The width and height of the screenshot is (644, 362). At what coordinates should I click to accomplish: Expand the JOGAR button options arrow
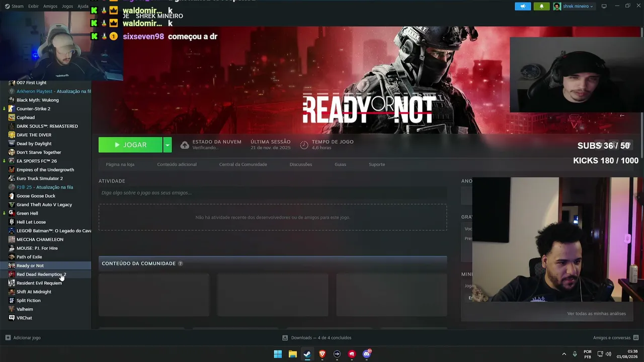click(167, 145)
